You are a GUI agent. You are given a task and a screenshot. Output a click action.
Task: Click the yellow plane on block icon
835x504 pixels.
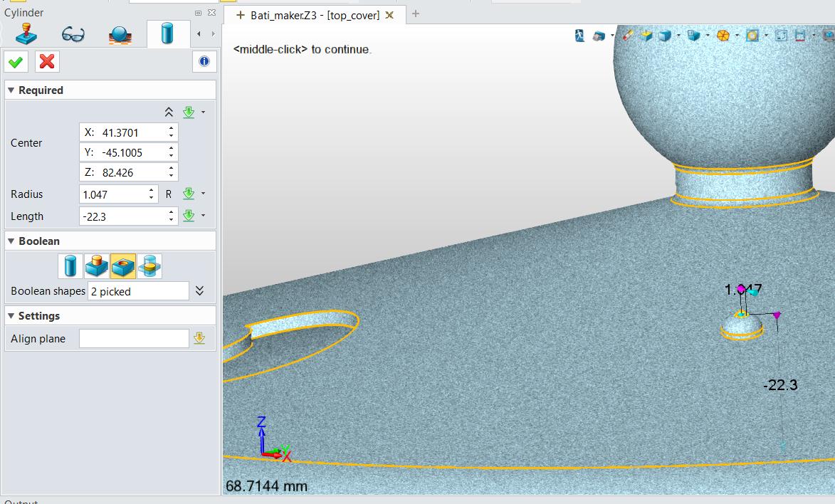click(646, 36)
